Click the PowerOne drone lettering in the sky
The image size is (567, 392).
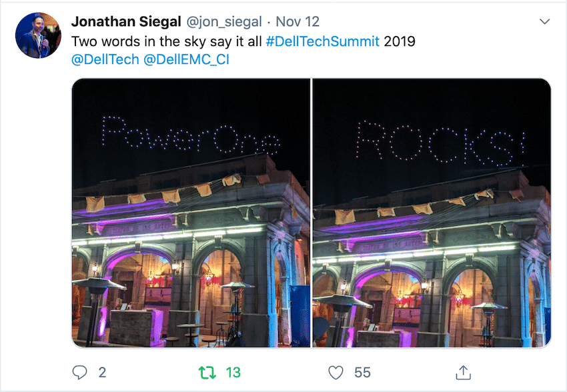pyautogui.click(x=191, y=135)
